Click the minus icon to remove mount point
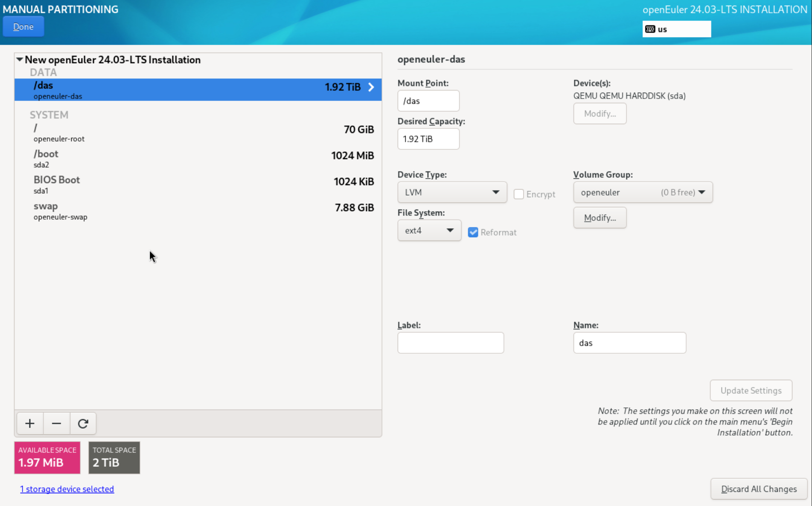The image size is (812, 506). click(x=56, y=423)
